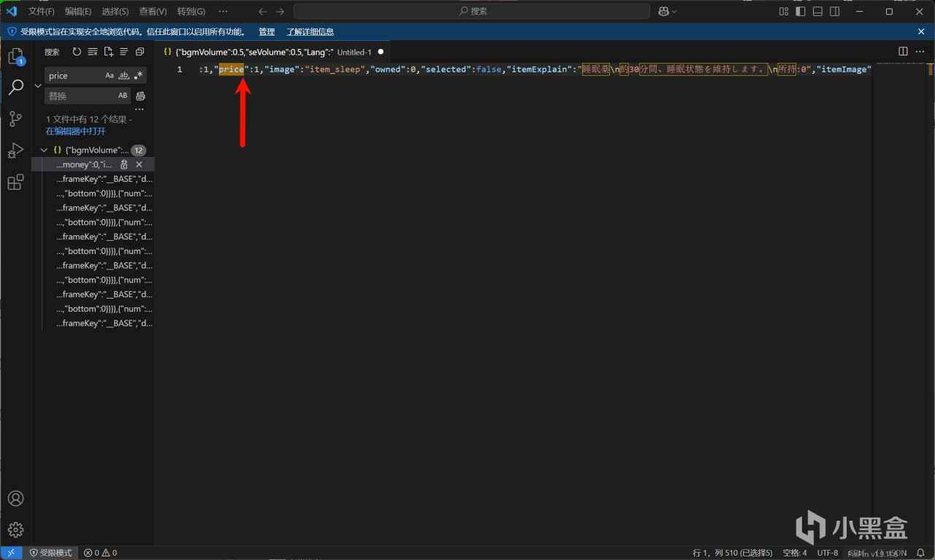Screen dimensions: 935x560
Task: Click the 了解详细信息 link
Action: [310, 31]
